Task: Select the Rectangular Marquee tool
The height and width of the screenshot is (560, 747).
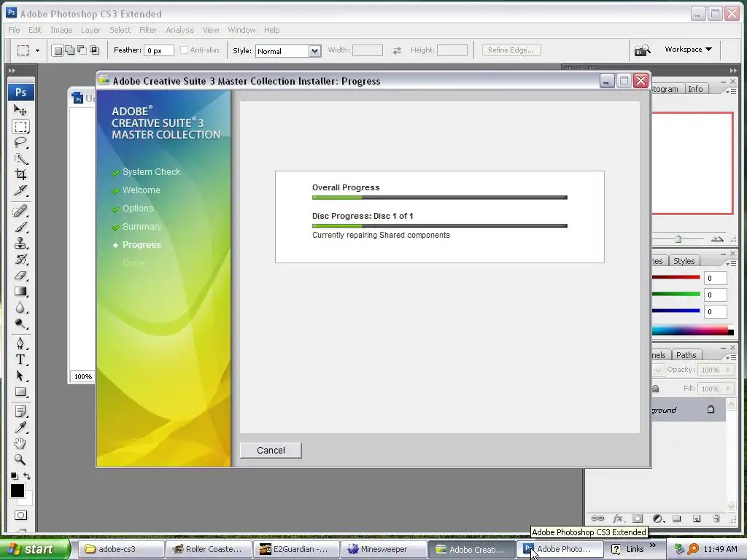Action: click(20, 127)
